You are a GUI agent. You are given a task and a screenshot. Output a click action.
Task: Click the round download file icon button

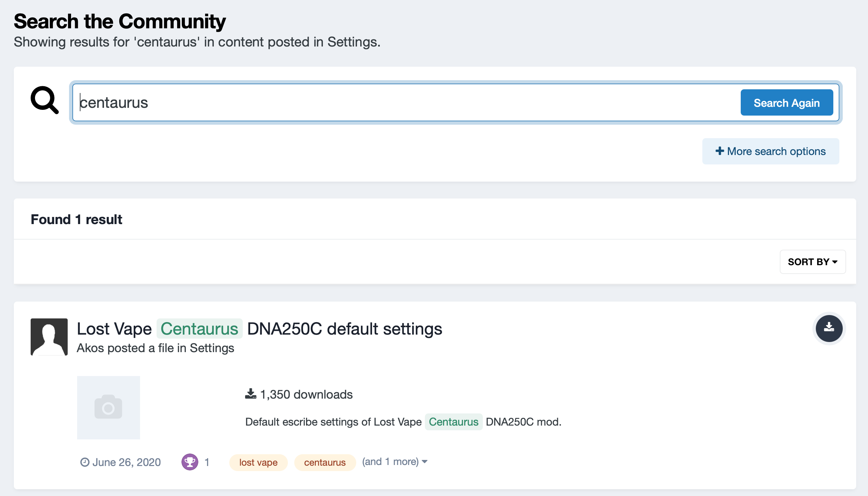point(829,329)
